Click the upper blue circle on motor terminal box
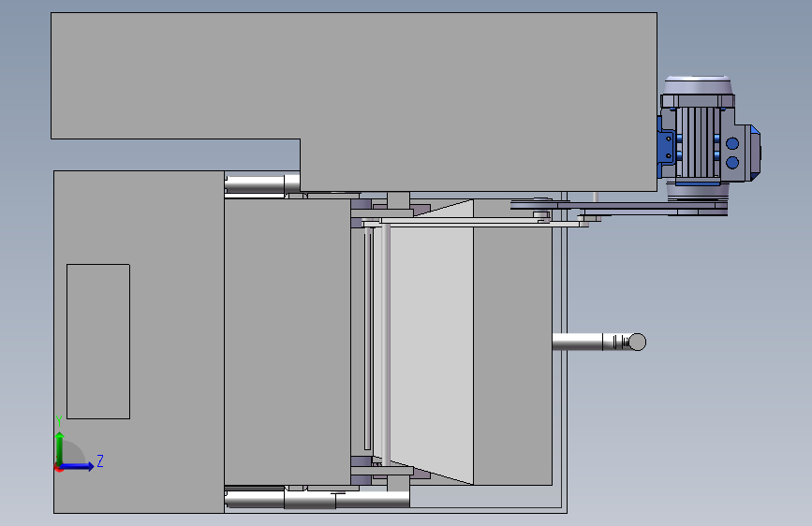This screenshot has height=526, width=812. tap(732, 143)
